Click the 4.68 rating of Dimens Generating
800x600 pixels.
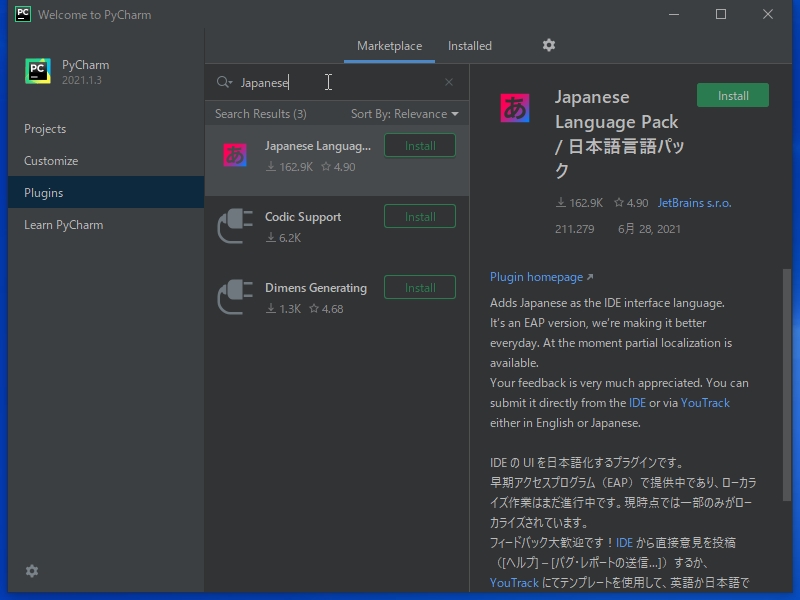(326, 309)
